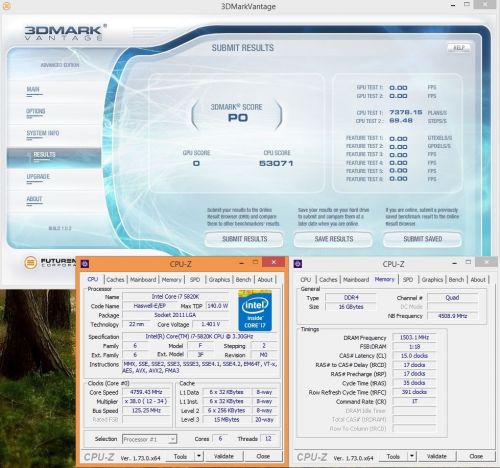Click Close button in right CPU-Z window
500x468 pixels.
point(476,456)
